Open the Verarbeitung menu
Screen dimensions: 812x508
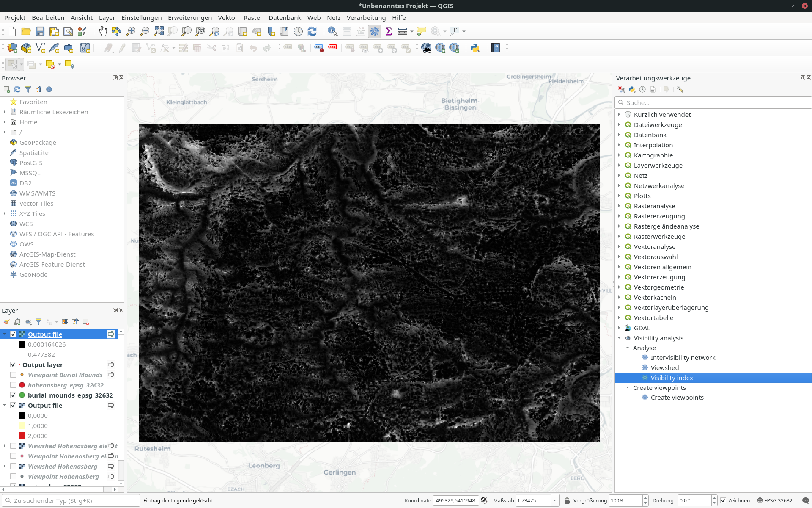pyautogui.click(x=366, y=17)
